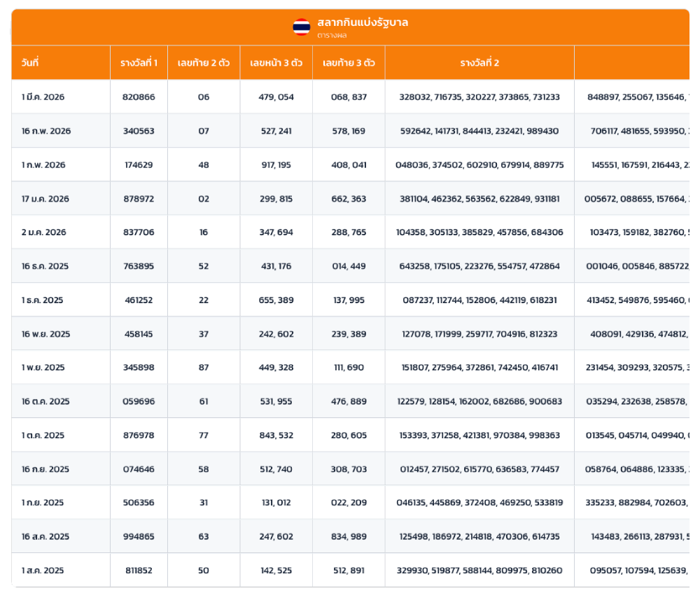700x600 pixels.
Task: Click the เลขท้าย 2 ตัว column header
Action: [203, 63]
